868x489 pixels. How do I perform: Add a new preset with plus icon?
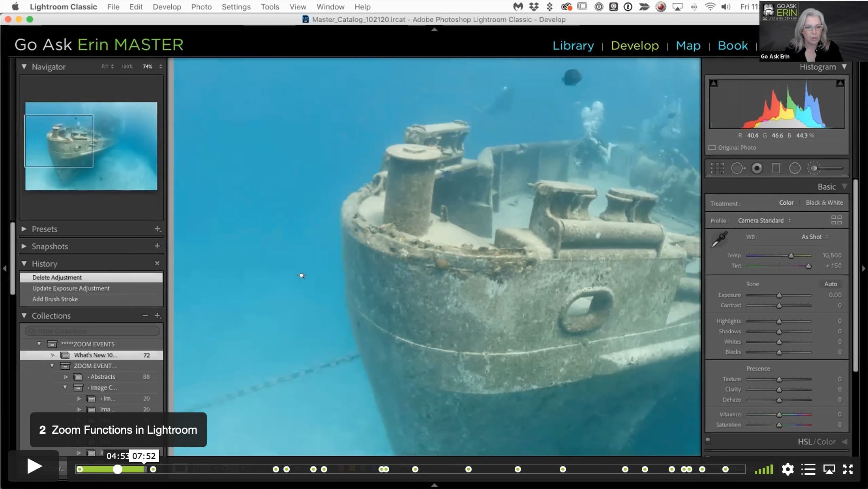click(x=157, y=229)
